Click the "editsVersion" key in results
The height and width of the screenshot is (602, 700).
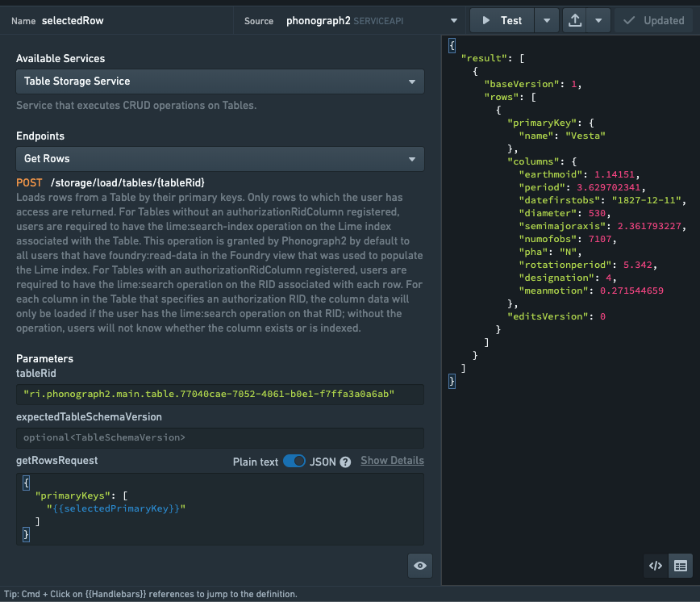(x=548, y=316)
